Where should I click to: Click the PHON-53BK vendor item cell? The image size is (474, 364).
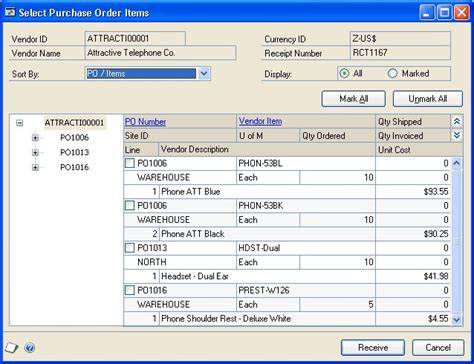[x=306, y=206]
